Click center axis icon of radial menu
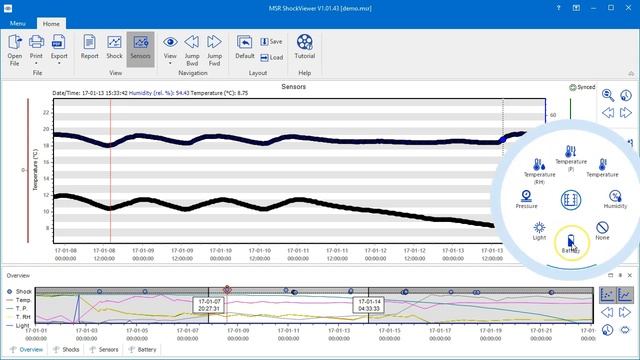 point(571,200)
